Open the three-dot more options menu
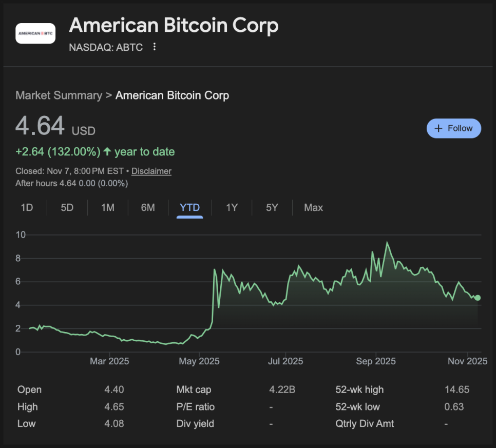Image resolution: width=496 pixels, height=448 pixels. pyautogui.click(x=154, y=47)
